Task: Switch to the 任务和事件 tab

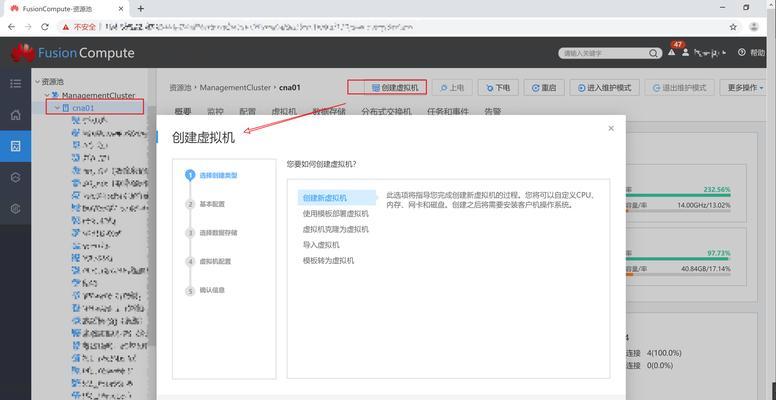Action: tap(447, 112)
